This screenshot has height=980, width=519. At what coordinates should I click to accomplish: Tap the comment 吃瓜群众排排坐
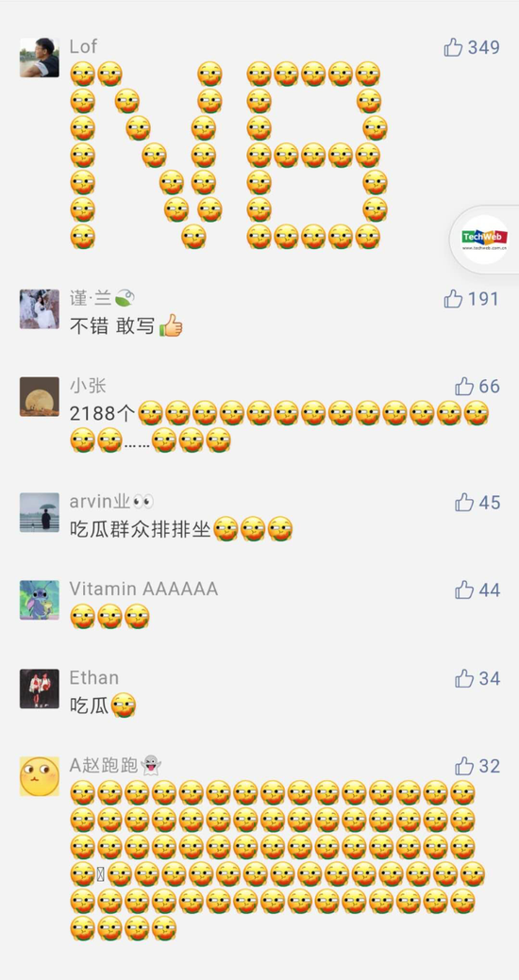coord(140,529)
